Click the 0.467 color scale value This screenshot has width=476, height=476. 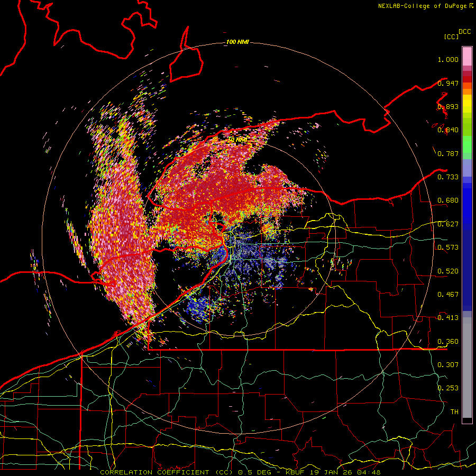[448, 295]
